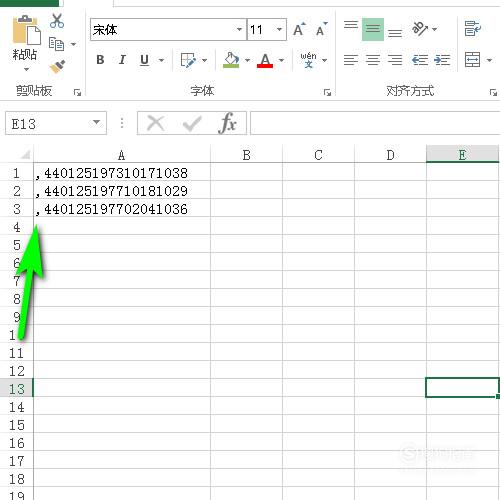This screenshot has height=500, width=500.
Task: Open the alignment group dialog launcher
Action: tap(493, 92)
